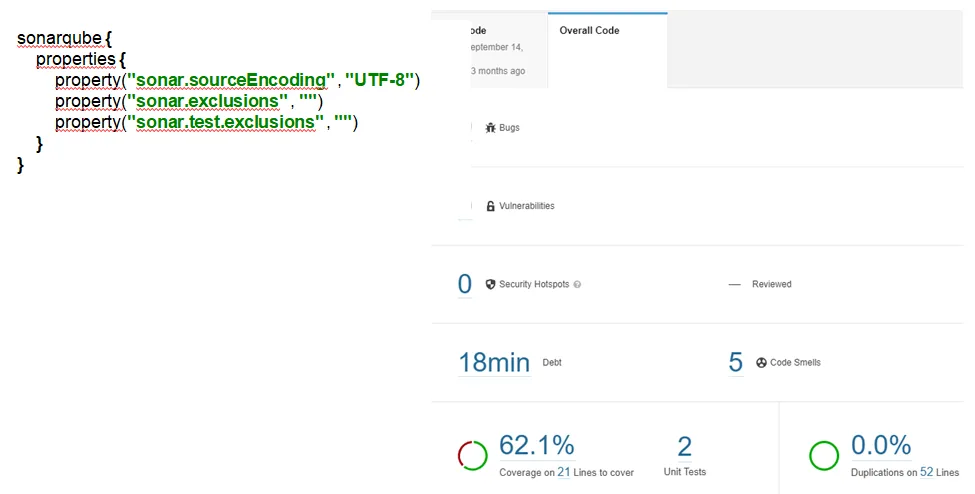Click the "UTF-8" string value
The image size is (975, 494).
click(379, 80)
